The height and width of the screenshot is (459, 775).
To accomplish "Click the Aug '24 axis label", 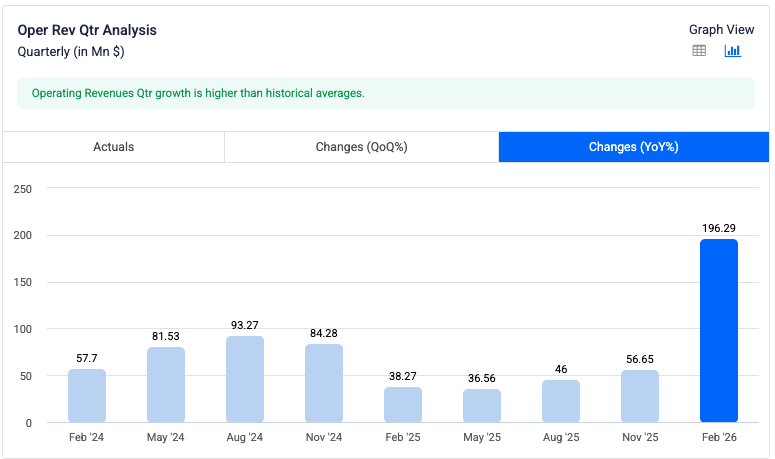I will tap(245, 437).
